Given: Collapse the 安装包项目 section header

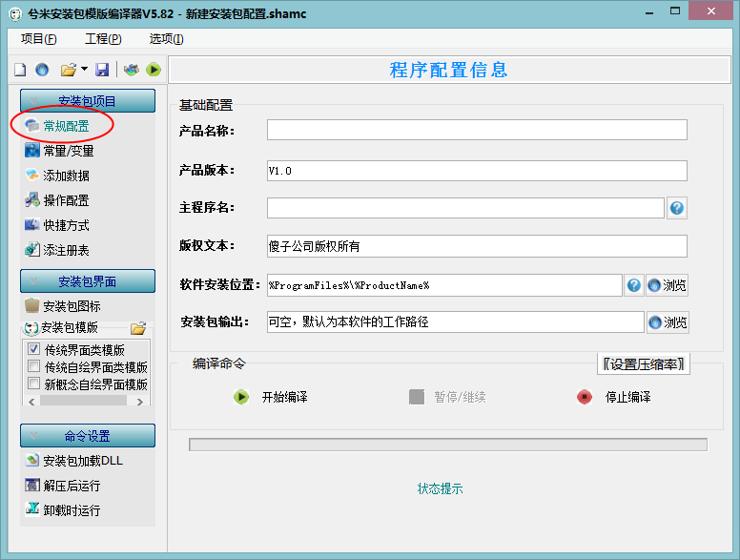Looking at the screenshot, I should [x=88, y=100].
